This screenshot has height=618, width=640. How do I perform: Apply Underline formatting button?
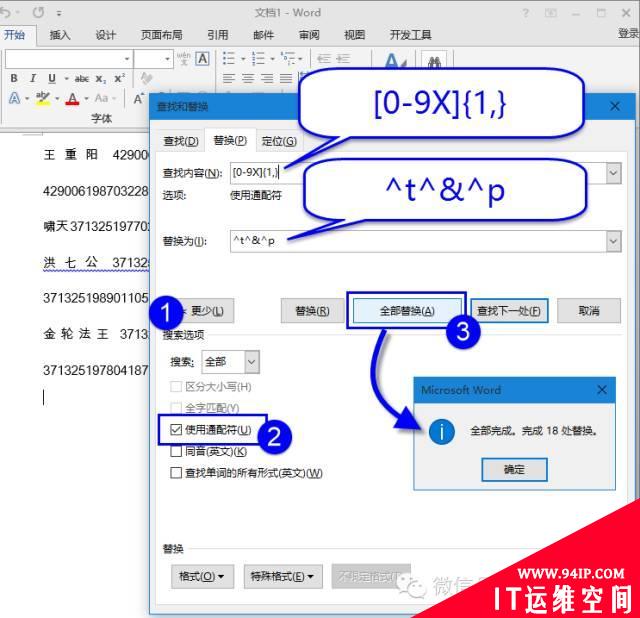51,78
